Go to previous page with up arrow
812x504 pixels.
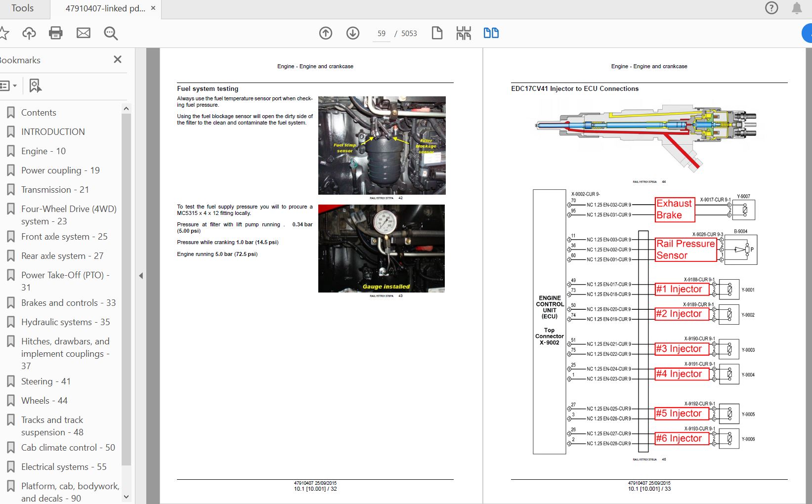click(x=325, y=33)
